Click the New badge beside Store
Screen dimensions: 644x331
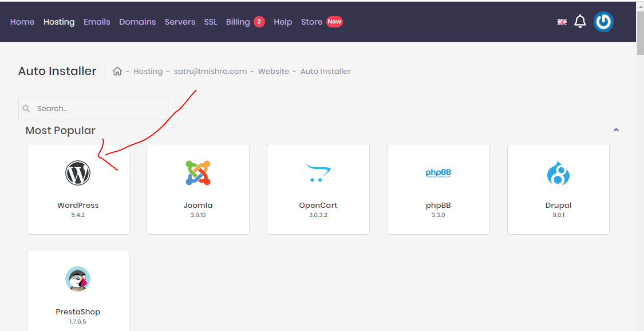[x=334, y=22]
